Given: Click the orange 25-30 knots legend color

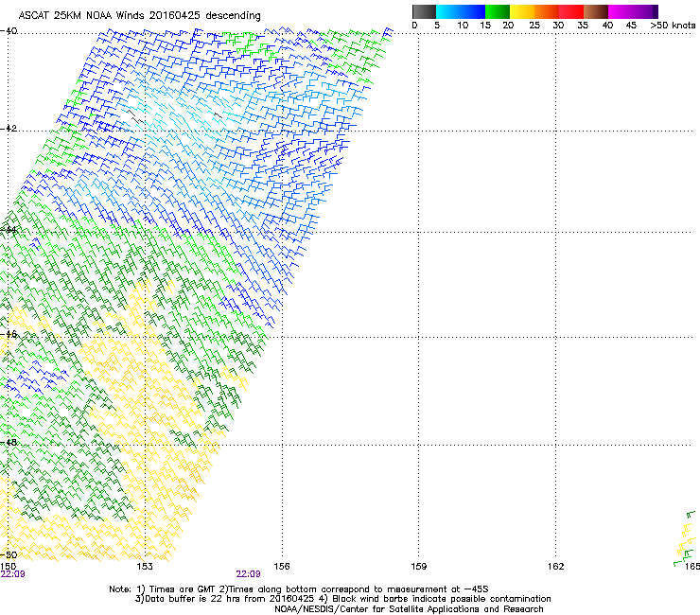Looking at the screenshot, I should (547, 11).
